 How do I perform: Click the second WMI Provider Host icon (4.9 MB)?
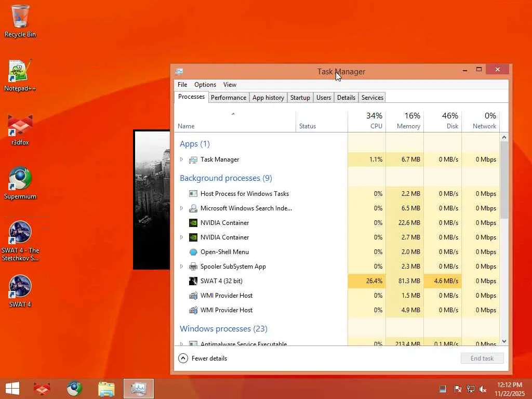(193, 310)
